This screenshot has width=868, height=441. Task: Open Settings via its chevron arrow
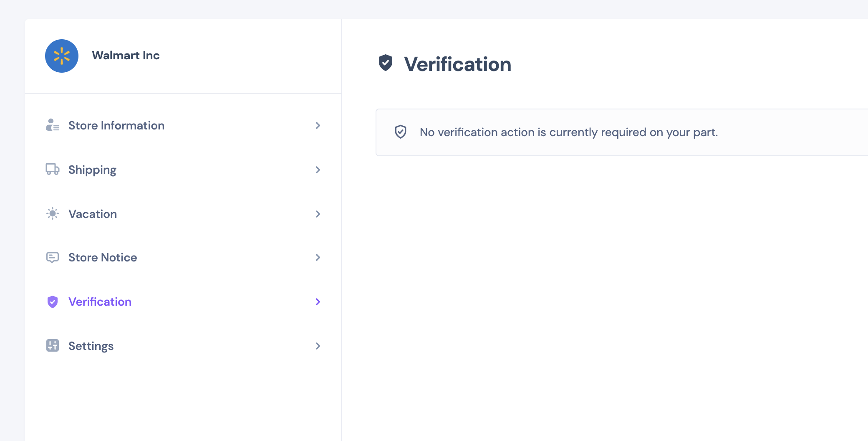point(318,346)
